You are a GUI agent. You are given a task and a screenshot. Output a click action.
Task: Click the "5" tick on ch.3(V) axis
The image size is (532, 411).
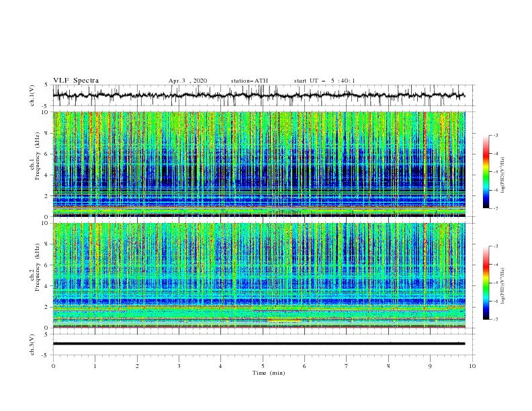pos(46,334)
